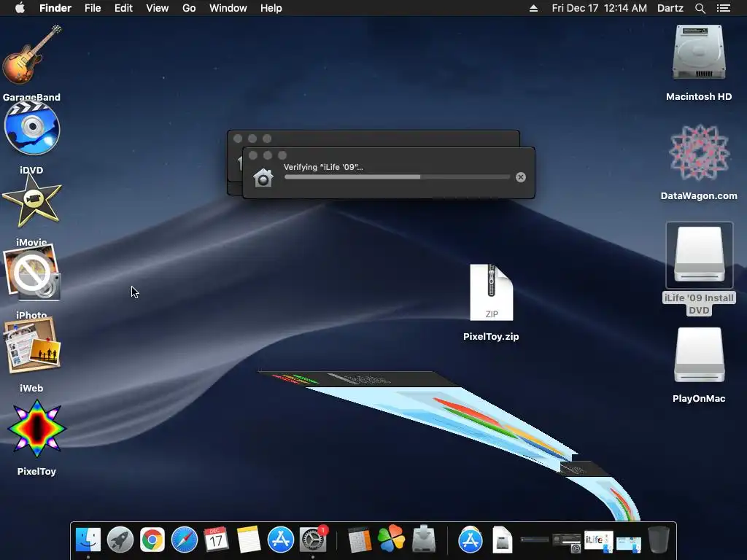The width and height of the screenshot is (747, 560).
Task: Open the minimized iLife window in Dock
Action: point(598,542)
